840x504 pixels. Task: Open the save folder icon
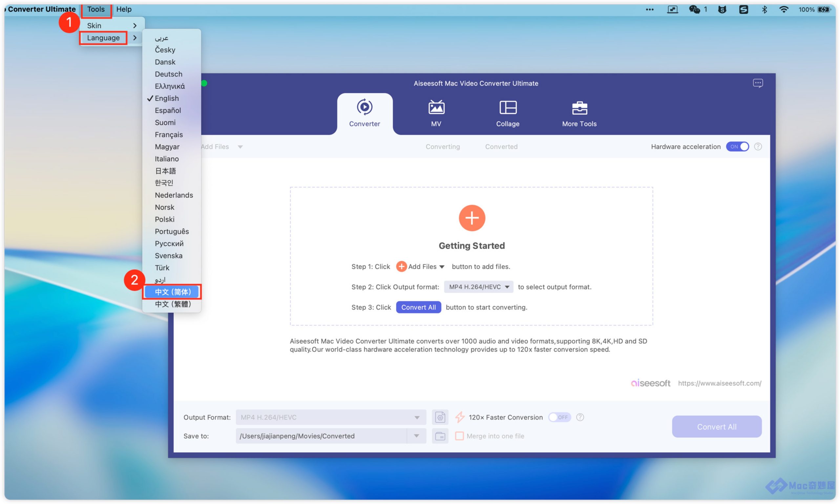(x=440, y=436)
